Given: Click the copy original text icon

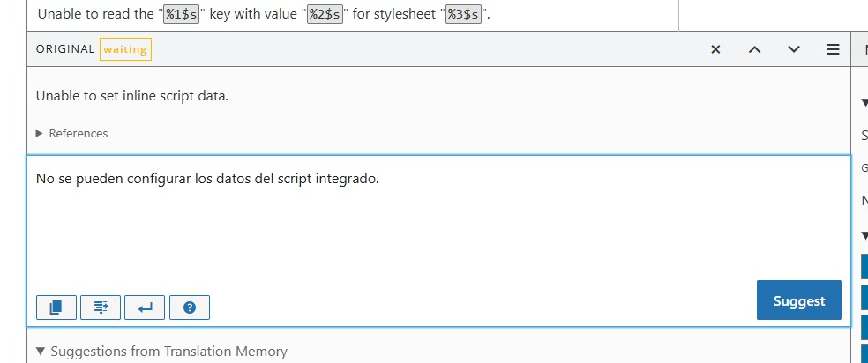Looking at the screenshot, I should point(56,307).
